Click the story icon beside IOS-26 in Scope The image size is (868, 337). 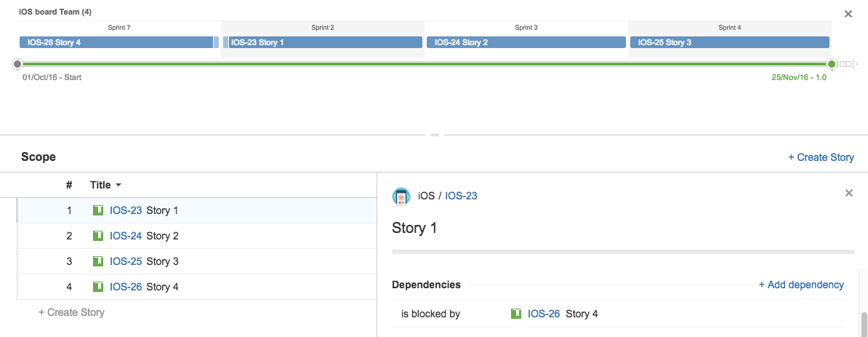click(98, 287)
